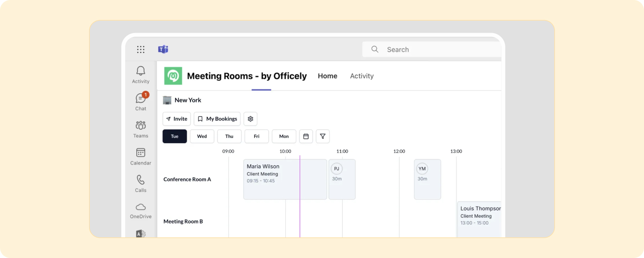644x258 pixels.
Task: Open My Bookings
Action: tap(217, 119)
